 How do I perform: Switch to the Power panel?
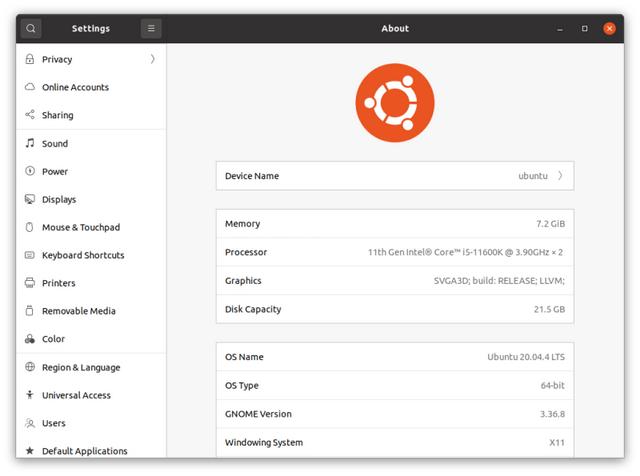coord(91,171)
